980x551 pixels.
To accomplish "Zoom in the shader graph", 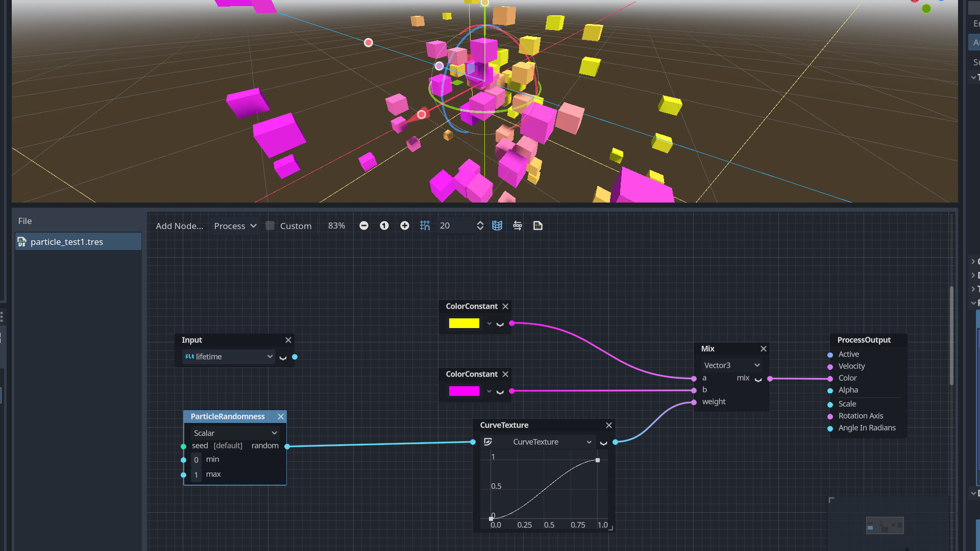I will [405, 226].
